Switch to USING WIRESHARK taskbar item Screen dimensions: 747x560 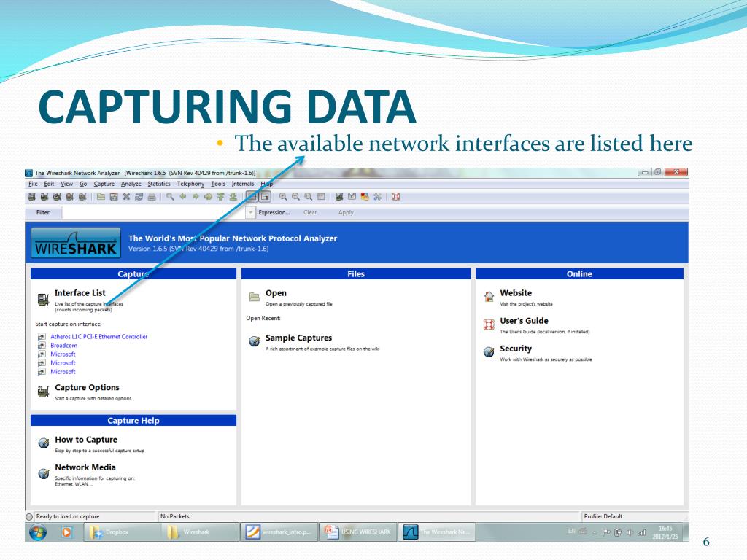click(x=357, y=532)
